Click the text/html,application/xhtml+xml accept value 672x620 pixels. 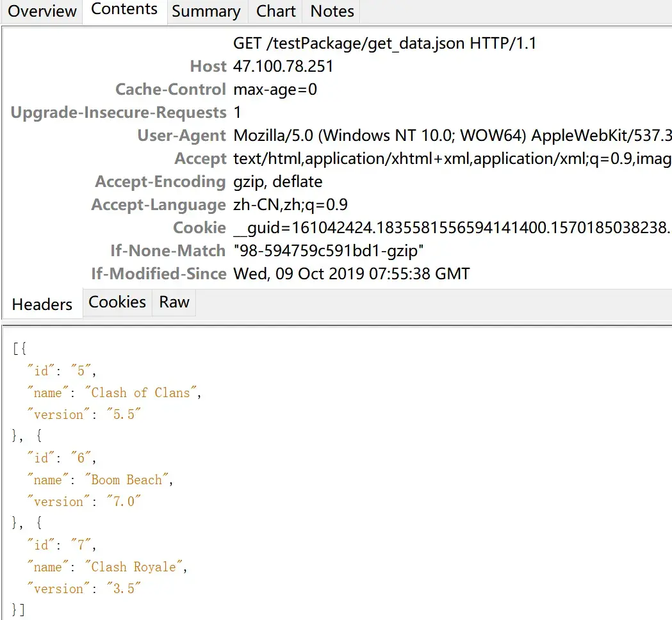coord(452,159)
